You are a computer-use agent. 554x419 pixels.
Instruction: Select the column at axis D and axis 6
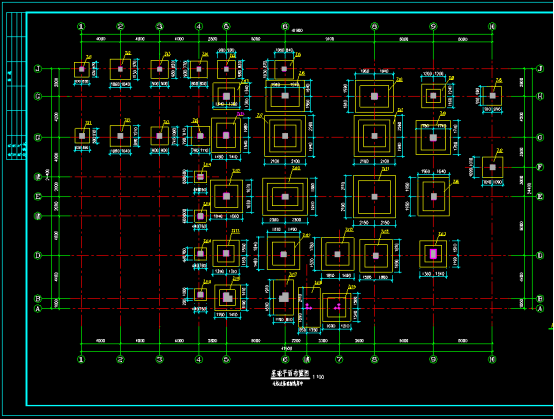(283, 254)
